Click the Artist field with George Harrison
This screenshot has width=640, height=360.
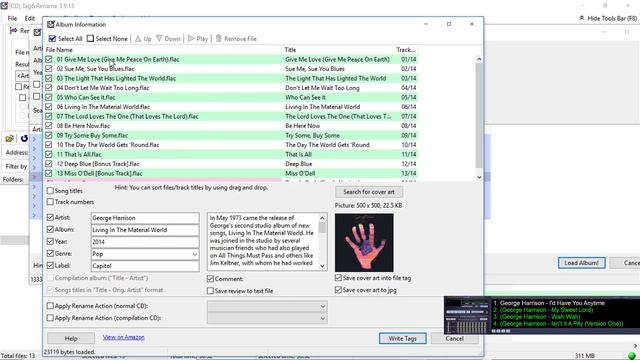click(x=145, y=218)
